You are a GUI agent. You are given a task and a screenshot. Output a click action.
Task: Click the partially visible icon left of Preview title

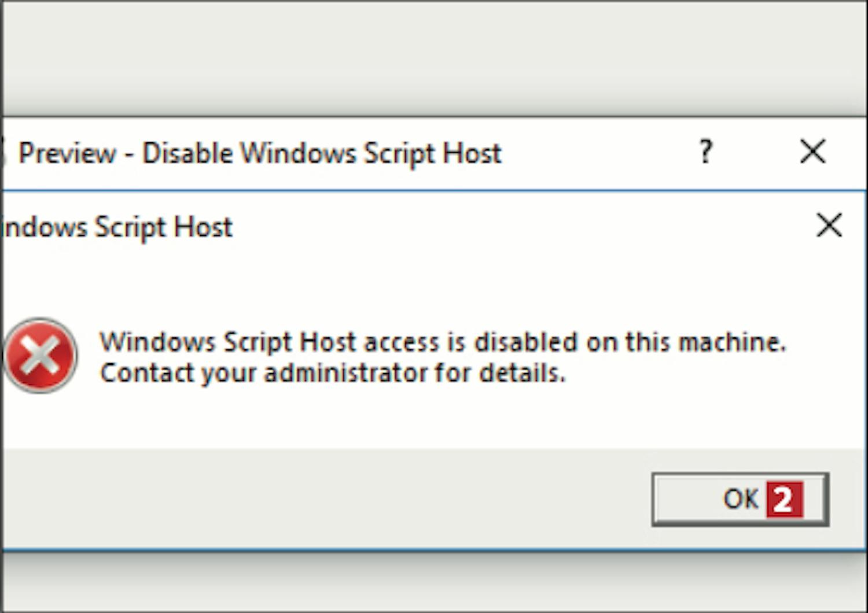(x=3, y=153)
